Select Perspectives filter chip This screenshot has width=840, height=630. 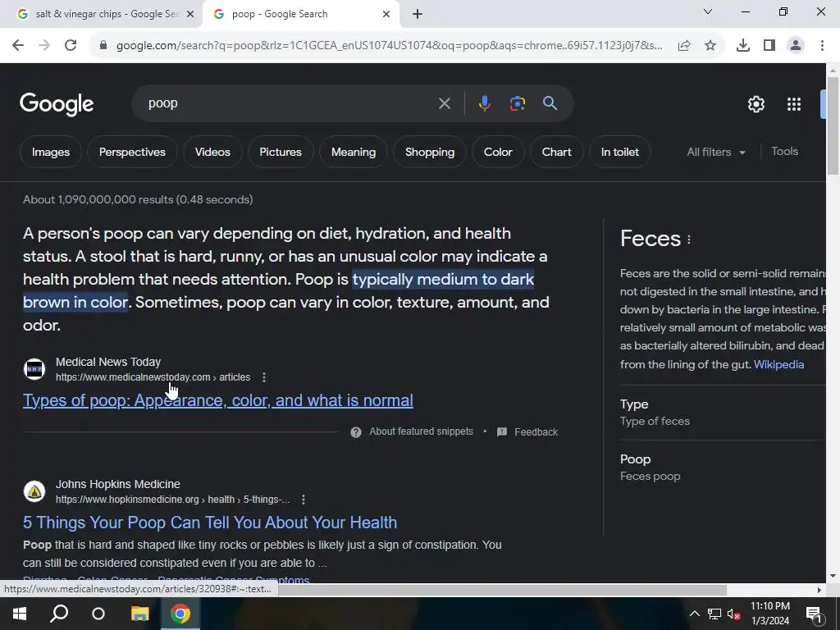[132, 152]
